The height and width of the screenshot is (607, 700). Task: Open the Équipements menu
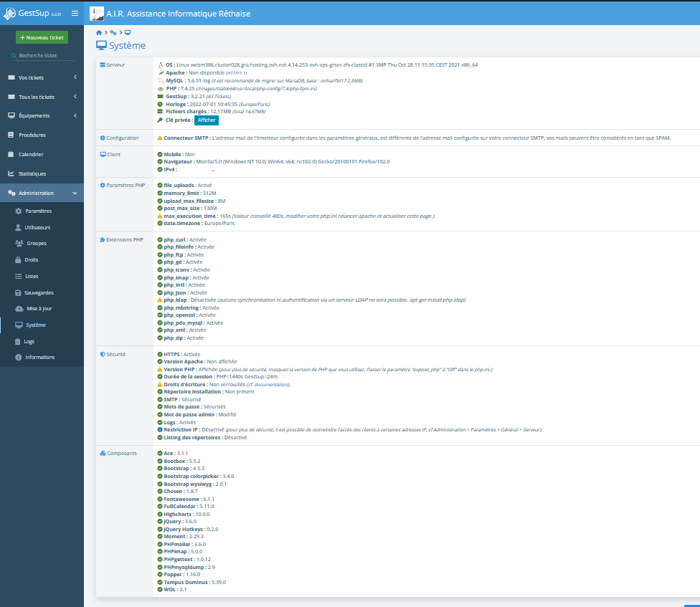[x=34, y=115]
